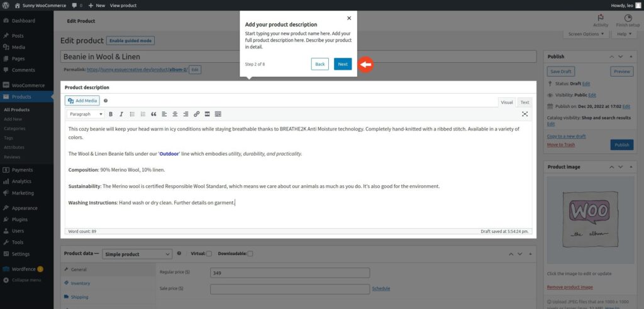Open Finish setup icon
This screenshot has width=644, height=309.
click(628, 21)
